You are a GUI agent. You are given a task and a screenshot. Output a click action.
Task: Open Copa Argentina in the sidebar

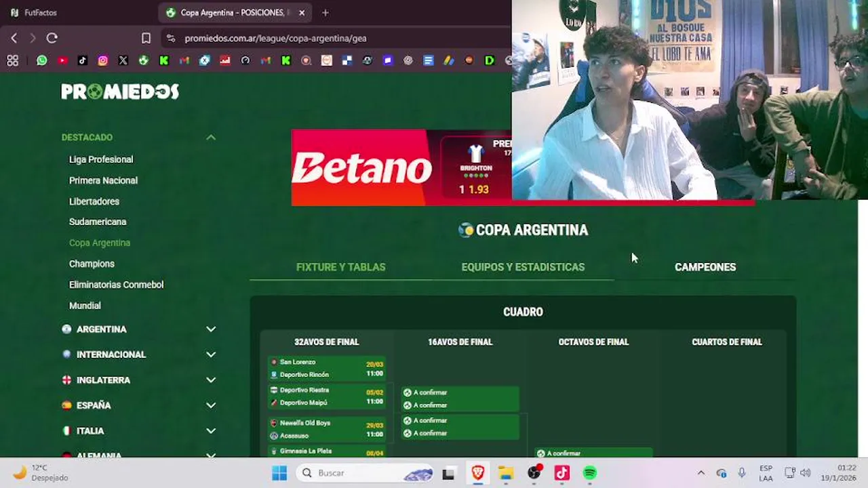pyautogui.click(x=100, y=243)
